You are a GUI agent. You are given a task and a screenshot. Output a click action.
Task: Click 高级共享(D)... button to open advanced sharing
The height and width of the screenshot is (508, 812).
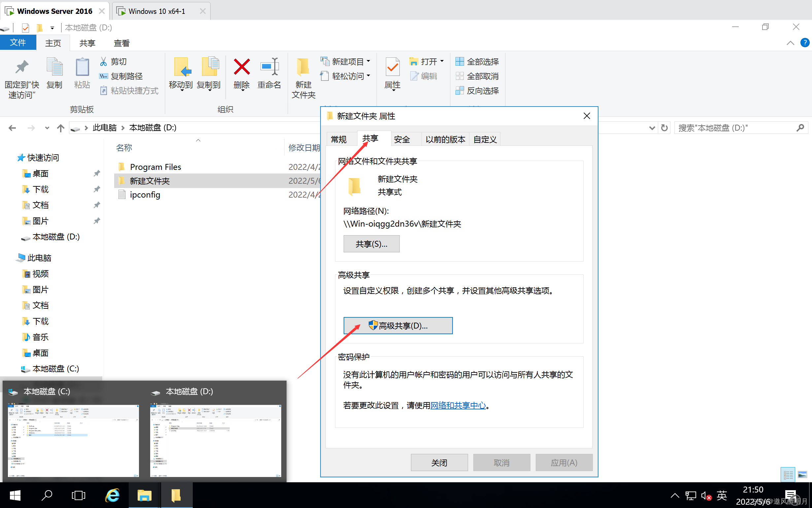click(x=398, y=325)
